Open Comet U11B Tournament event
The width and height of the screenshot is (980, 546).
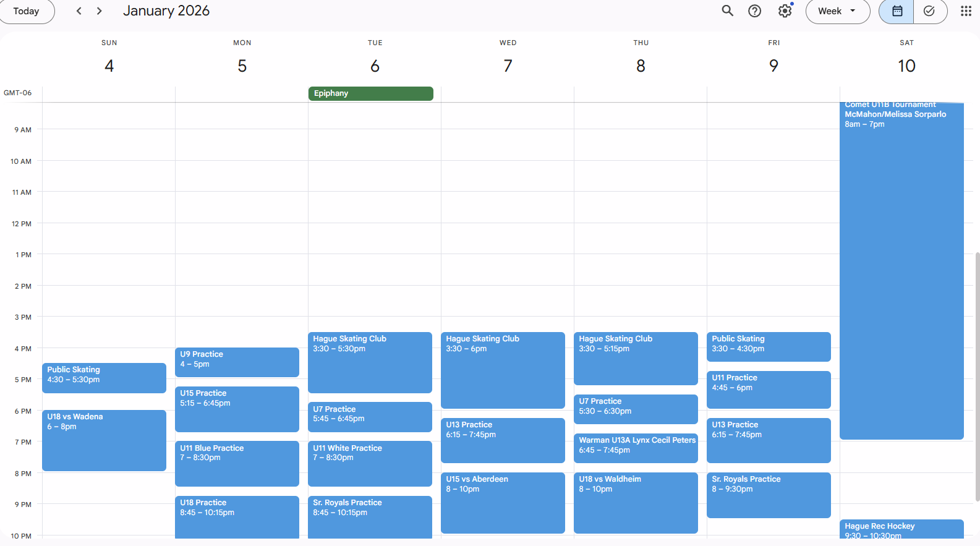(x=901, y=272)
